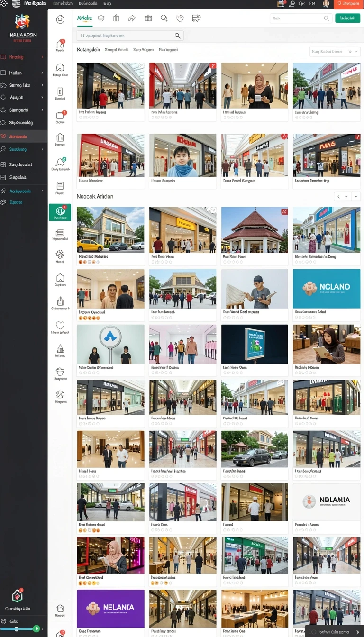Toggle the red badge on the second top-row mall thumbnail

pyautogui.click(x=212, y=67)
